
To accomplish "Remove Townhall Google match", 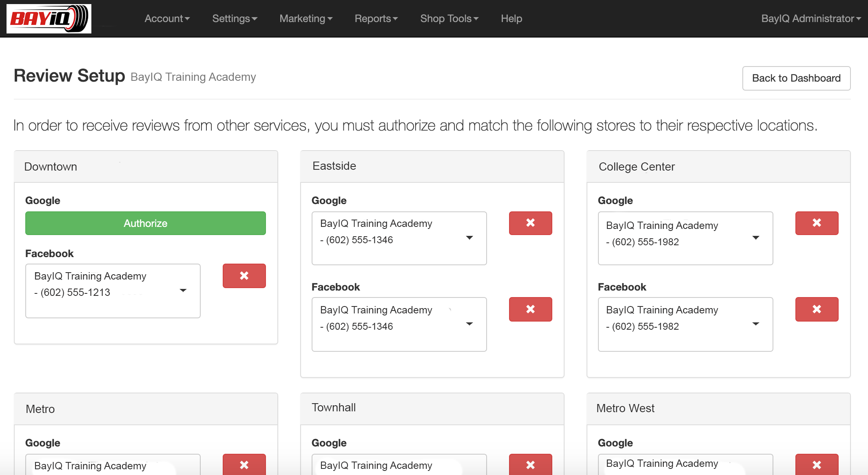I will pyautogui.click(x=531, y=465).
